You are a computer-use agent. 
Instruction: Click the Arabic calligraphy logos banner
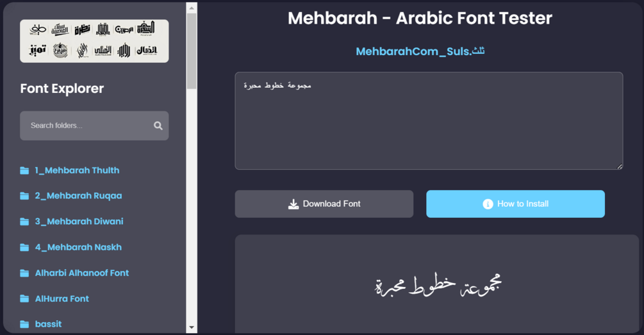coord(94,41)
